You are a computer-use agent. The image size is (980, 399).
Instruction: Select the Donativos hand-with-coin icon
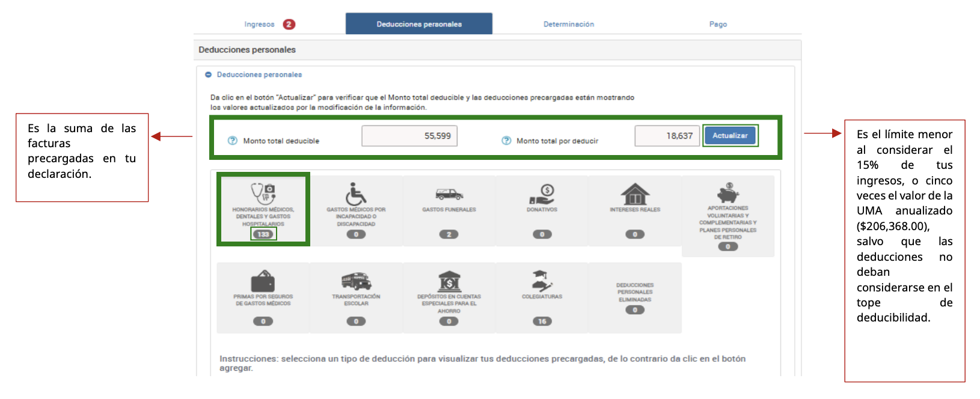coord(542,194)
